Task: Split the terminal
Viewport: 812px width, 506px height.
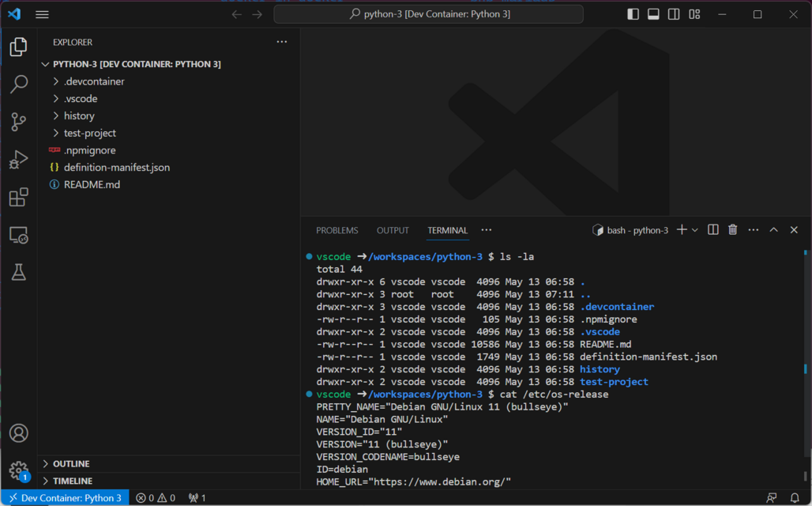Action: pyautogui.click(x=712, y=229)
